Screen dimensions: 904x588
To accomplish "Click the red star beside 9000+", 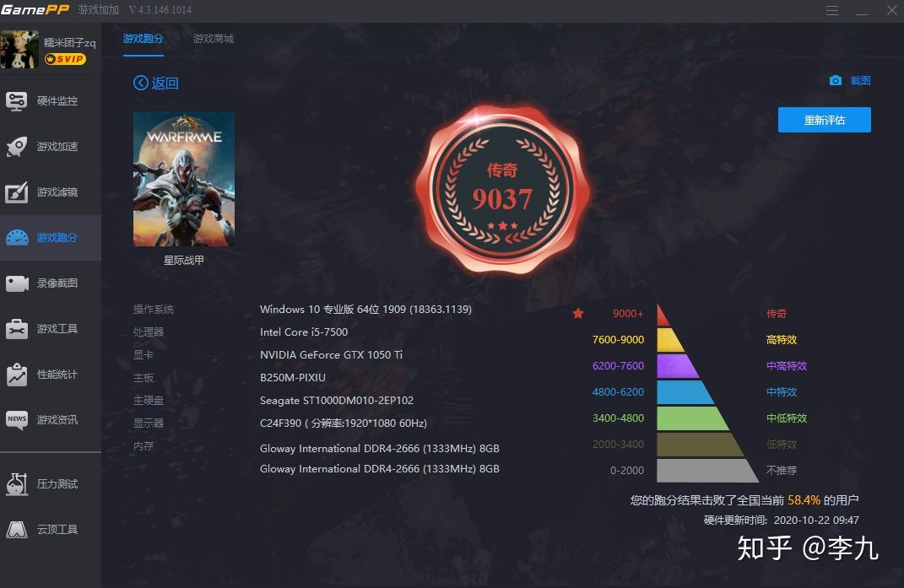I will [x=578, y=313].
